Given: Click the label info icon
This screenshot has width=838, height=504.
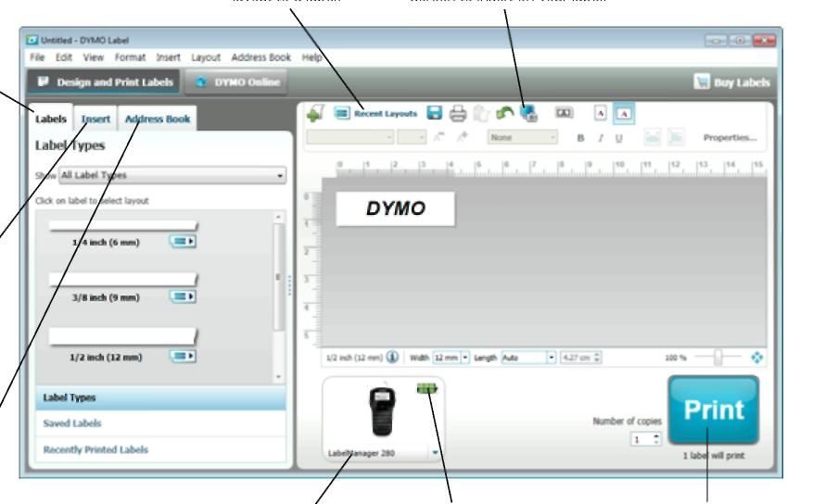Looking at the screenshot, I should 392,358.
